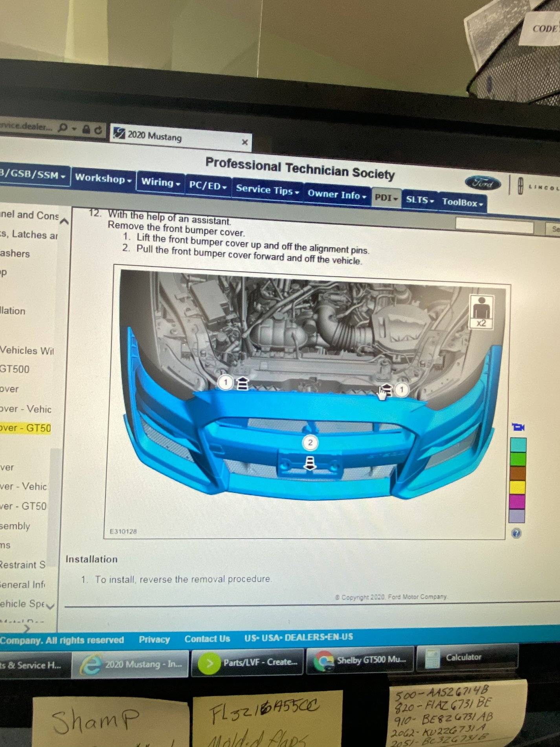Open the 'General Inf' sidebar entry
This screenshot has width=560, height=747.
(x=23, y=584)
